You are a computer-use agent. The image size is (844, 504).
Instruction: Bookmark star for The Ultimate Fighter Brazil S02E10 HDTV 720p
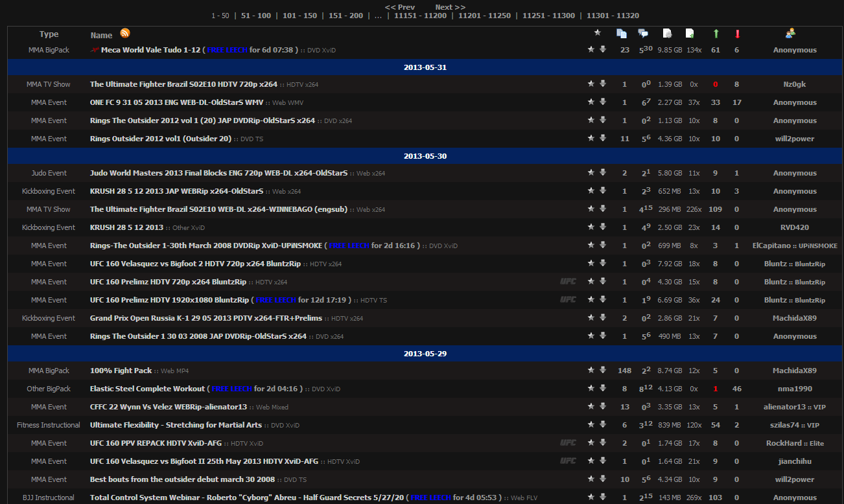point(591,84)
